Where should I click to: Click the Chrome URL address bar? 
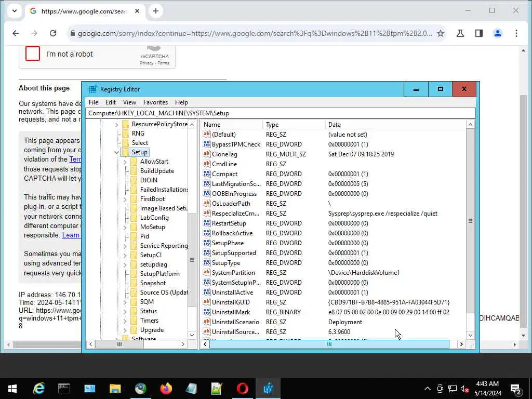pos(255,33)
